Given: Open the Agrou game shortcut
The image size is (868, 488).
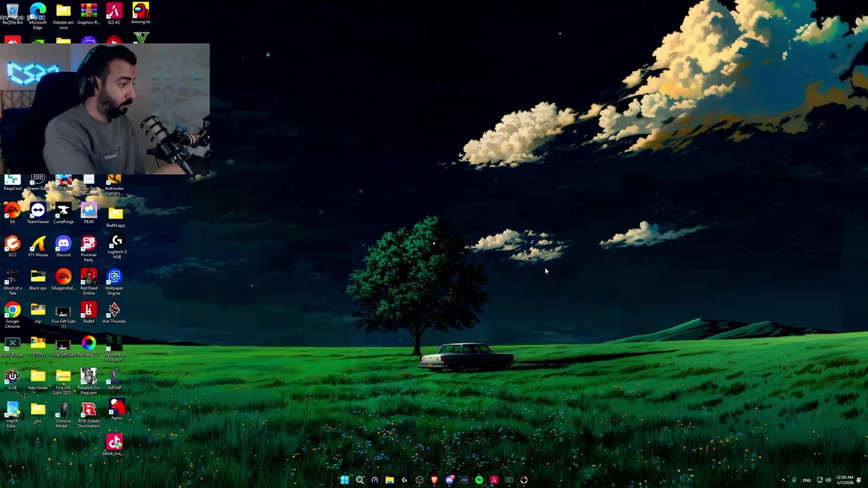Looking at the screenshot, I should (117, 410).
